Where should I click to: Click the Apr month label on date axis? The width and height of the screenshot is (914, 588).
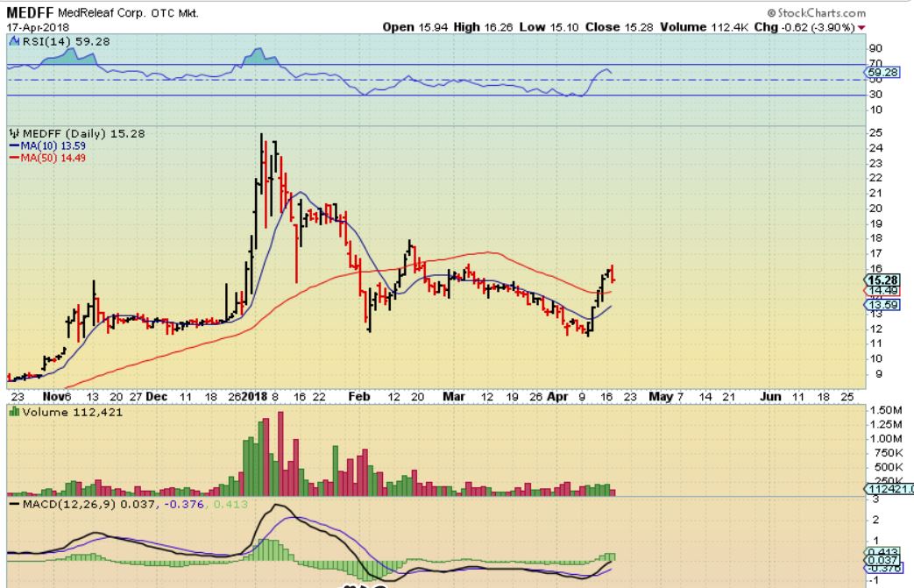(x=557, y=396)
